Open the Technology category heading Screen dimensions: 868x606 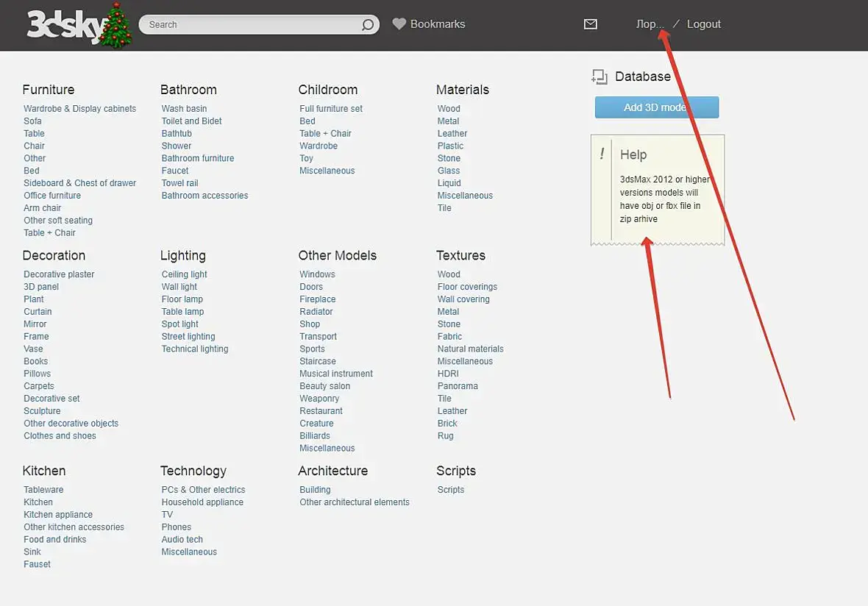(x=193, y=471)
